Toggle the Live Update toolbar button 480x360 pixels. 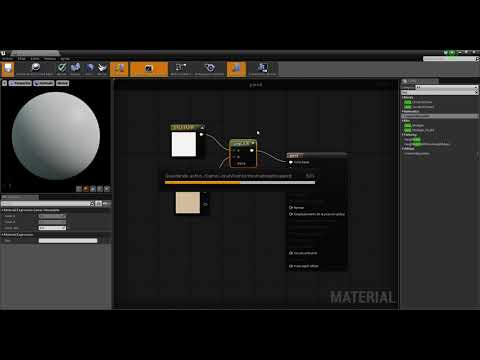pyautogui.click(x=210, y=69)
